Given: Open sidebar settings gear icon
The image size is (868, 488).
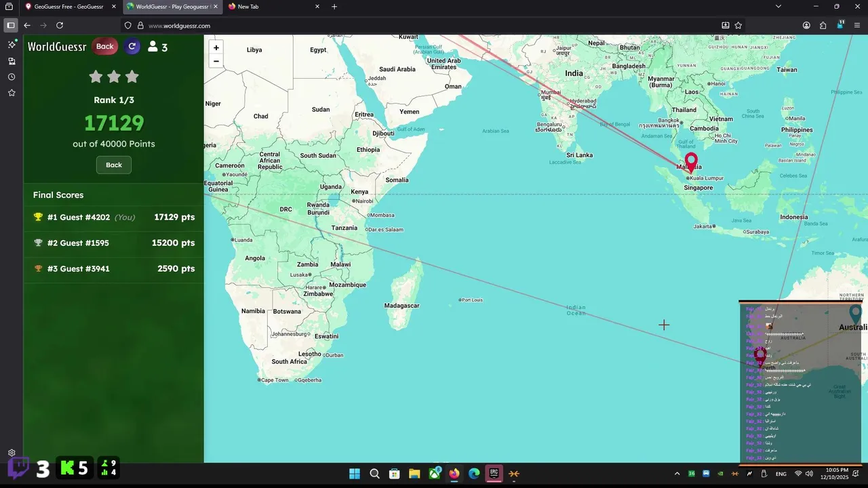Looking at the screenshot, I should [12, 453].
